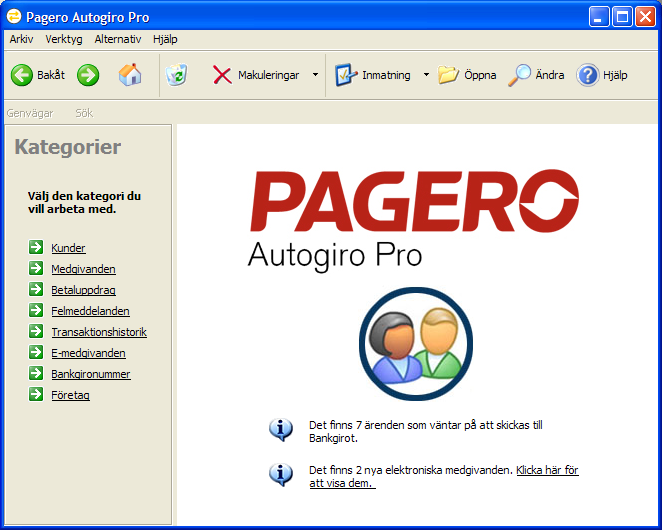The image size is (662, 530).
Task: Click the Pagero title bar app icon
Action: [14, 16]
